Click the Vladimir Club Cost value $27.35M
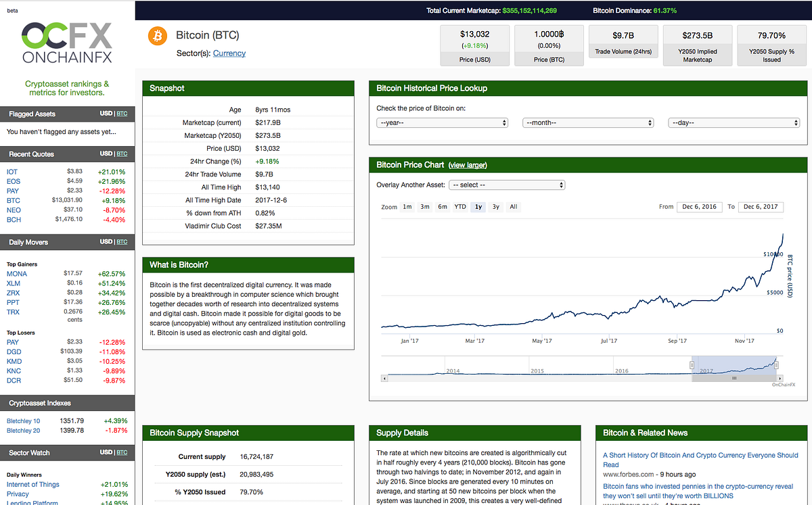812x505 pixels. point(269,226)
